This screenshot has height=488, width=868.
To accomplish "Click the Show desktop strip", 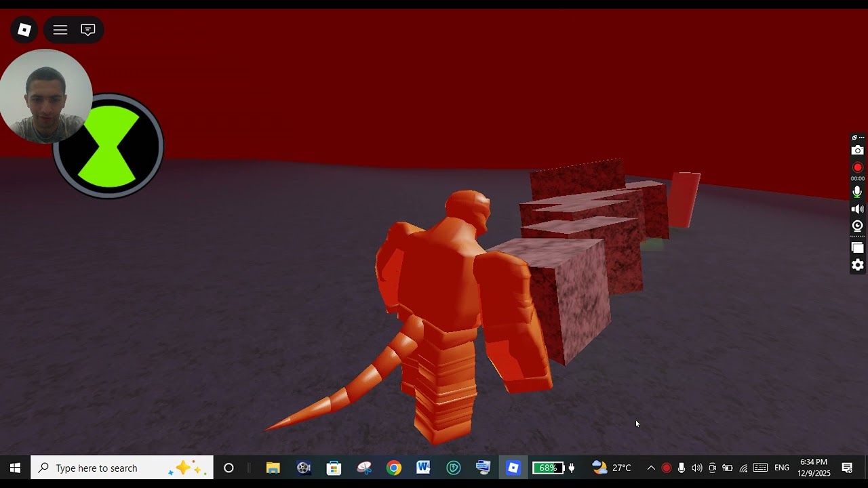I will [x=866, y=468].
